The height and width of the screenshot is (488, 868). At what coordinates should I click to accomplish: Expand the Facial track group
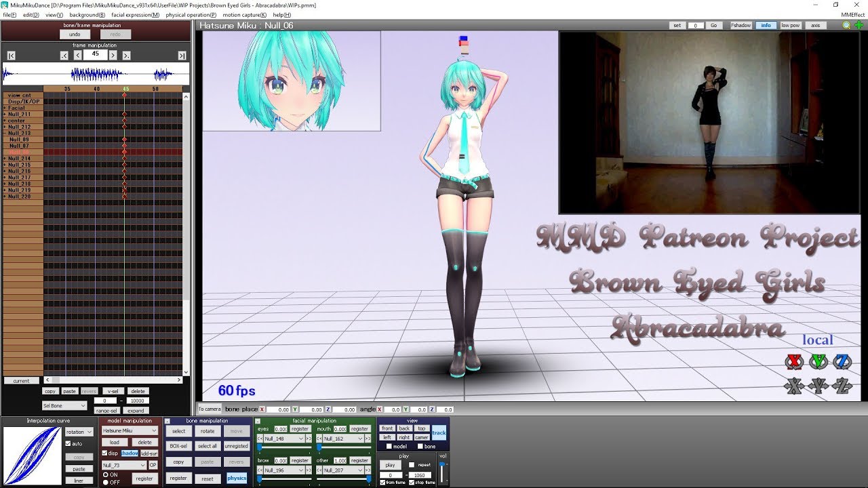point(5,108)
